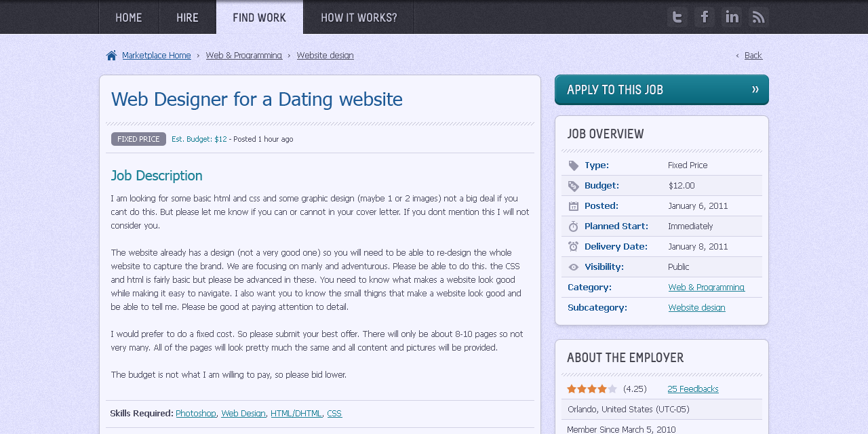Screen dimensions: 868x434
Task: Click the APPLY TO THIS JOB button
Action: pos(661,90)
